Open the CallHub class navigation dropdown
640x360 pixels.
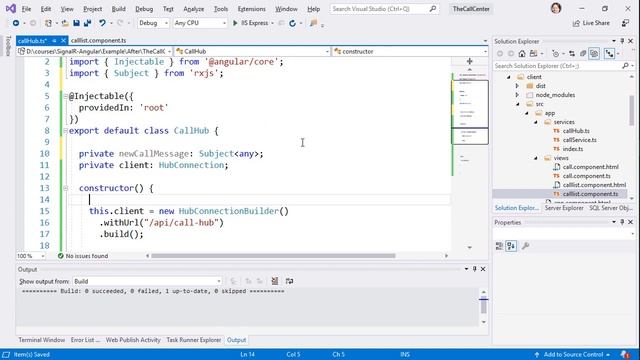click(x=252, y=51)
